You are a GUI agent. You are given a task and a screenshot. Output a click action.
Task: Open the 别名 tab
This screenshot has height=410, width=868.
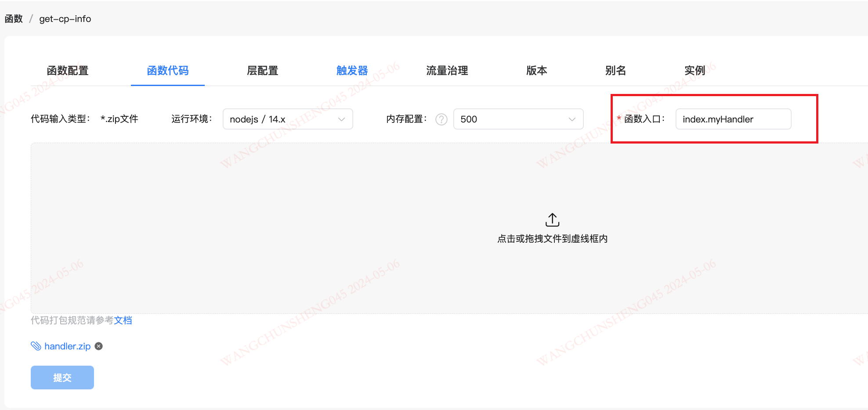pyautogui.click(x=615, y=71)
